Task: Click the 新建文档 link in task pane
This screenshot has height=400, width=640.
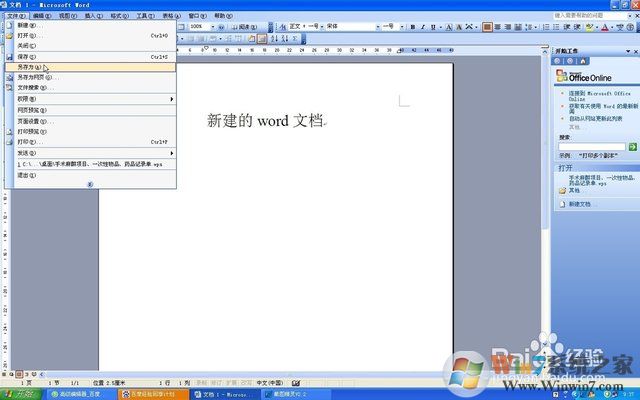Action: (x=580, y=203)
